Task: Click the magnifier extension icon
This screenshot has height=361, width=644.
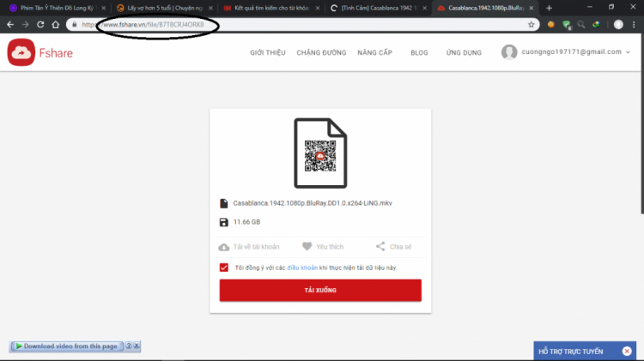Action: tap(581, 25)
